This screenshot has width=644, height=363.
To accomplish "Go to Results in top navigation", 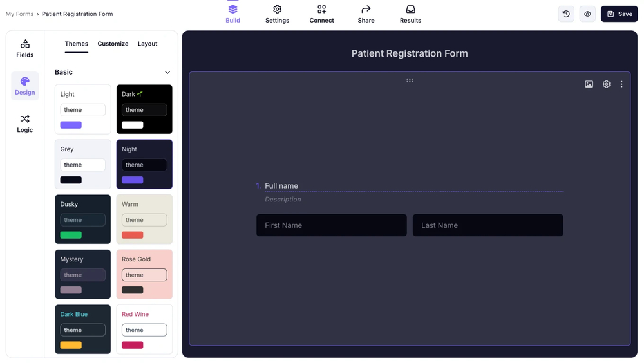I will 410,14.
